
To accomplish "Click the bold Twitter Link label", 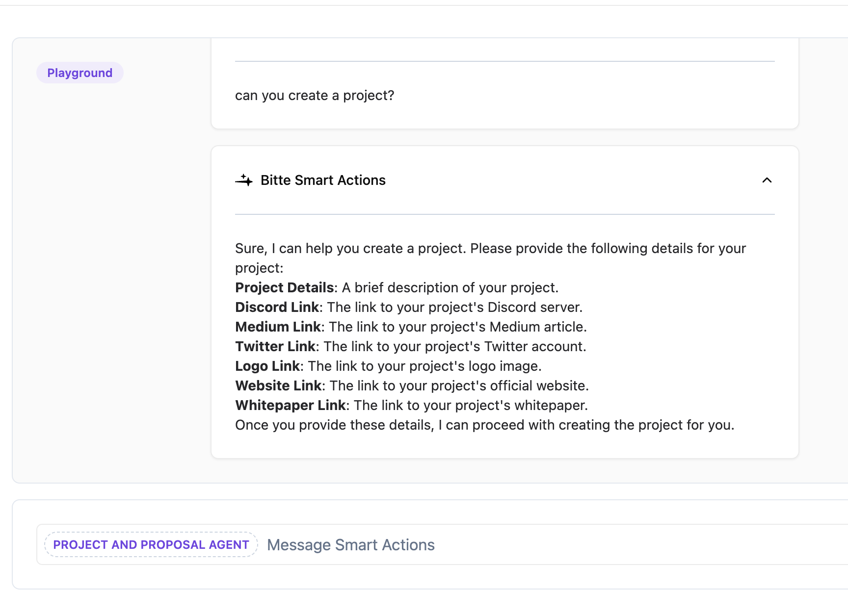I will [x=275, y=347].
